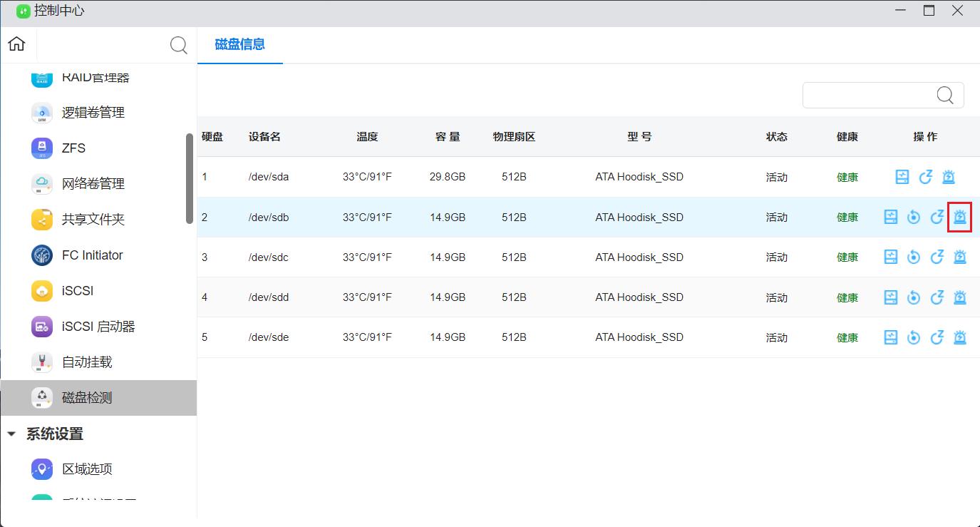Click the 容量 column header
The image size is (980, 527).
point(448,137)
